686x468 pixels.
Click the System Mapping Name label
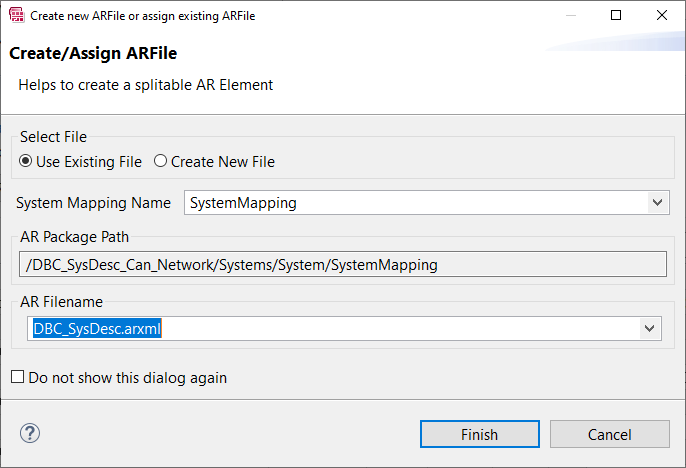94,203
